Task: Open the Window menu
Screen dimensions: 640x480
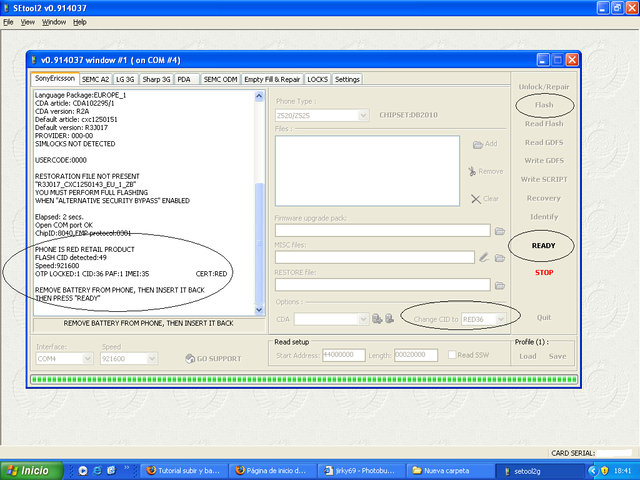Action: click(x=54, y=22)
